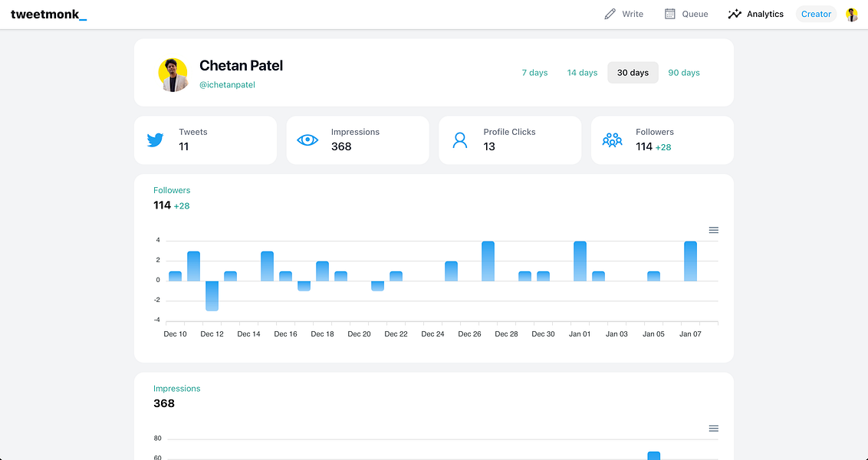This screenshot has width=868, height=460.
Task: Click the Analytics trend-line icon
Action: point(735,14)
